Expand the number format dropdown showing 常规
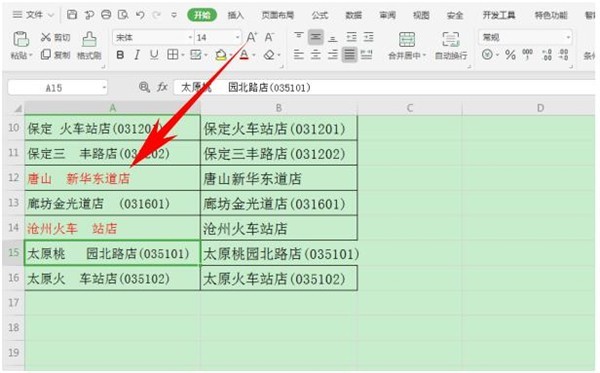600x373 pixels. point(525,37)
